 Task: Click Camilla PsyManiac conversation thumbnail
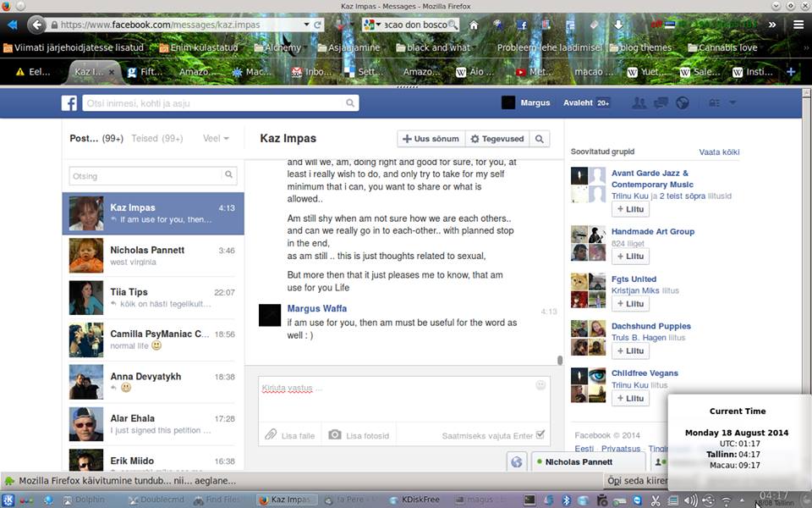tap(86, 340)
